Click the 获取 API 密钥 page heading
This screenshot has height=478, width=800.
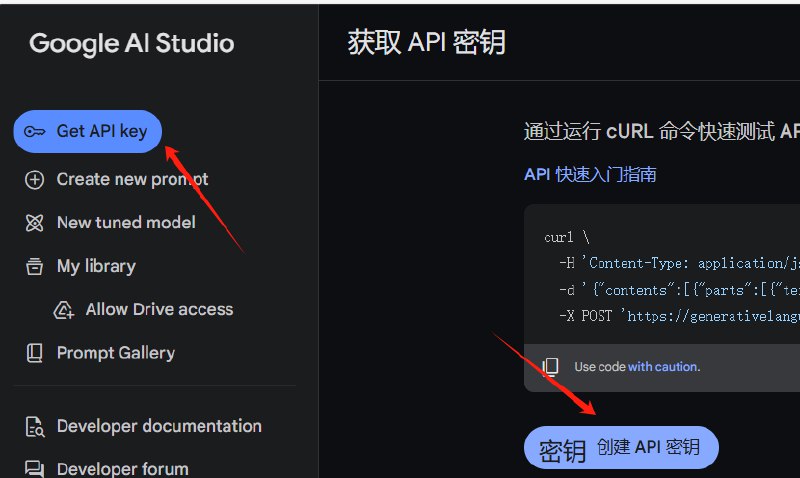point(427,42)
